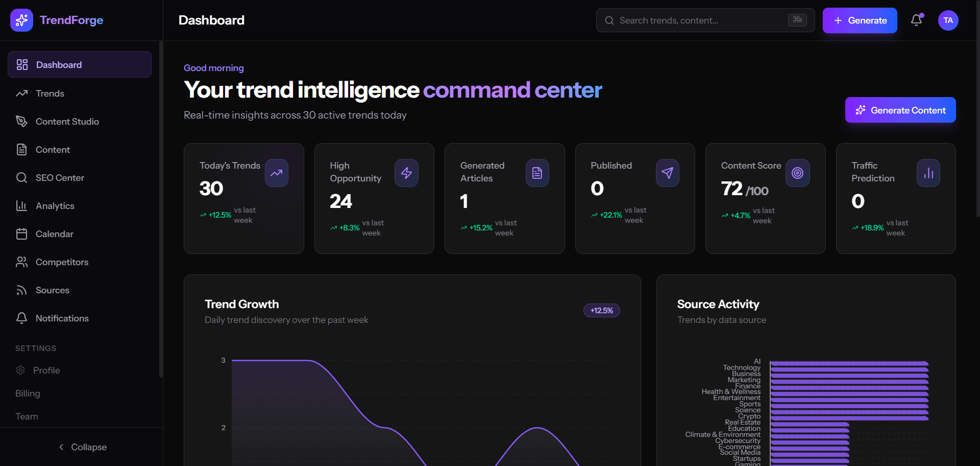The height and width of the screenshot is (466, 980).
Task: Collapse the sidebar
Action: 82,447
